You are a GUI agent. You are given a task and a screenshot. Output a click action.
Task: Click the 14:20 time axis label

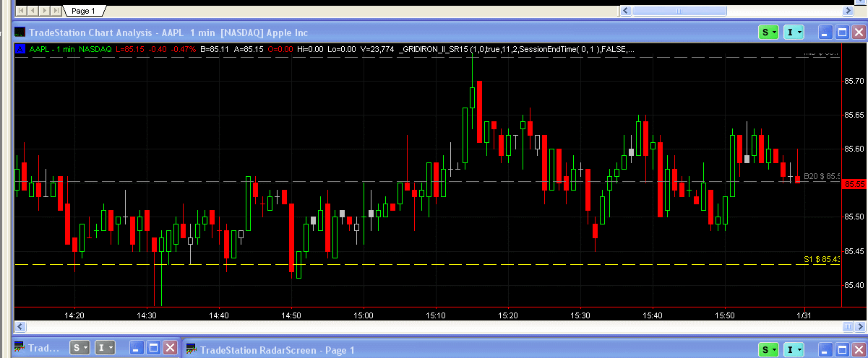74,315
